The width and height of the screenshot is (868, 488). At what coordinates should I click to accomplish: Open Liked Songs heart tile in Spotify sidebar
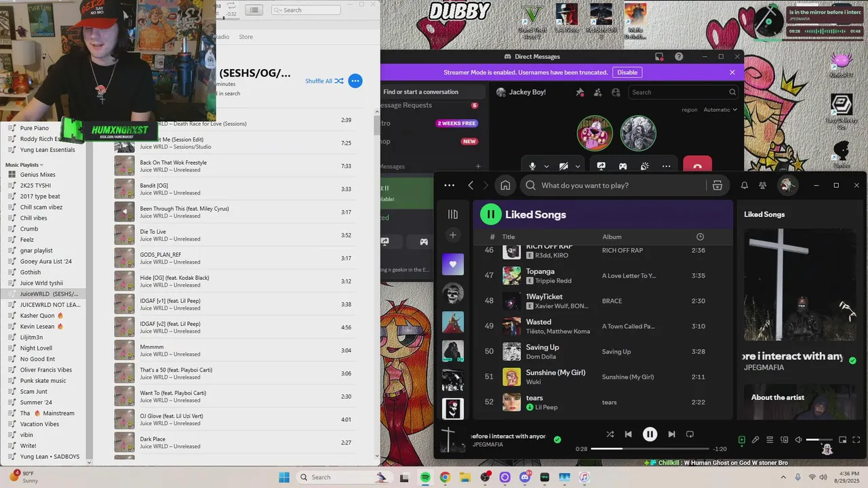453,264
